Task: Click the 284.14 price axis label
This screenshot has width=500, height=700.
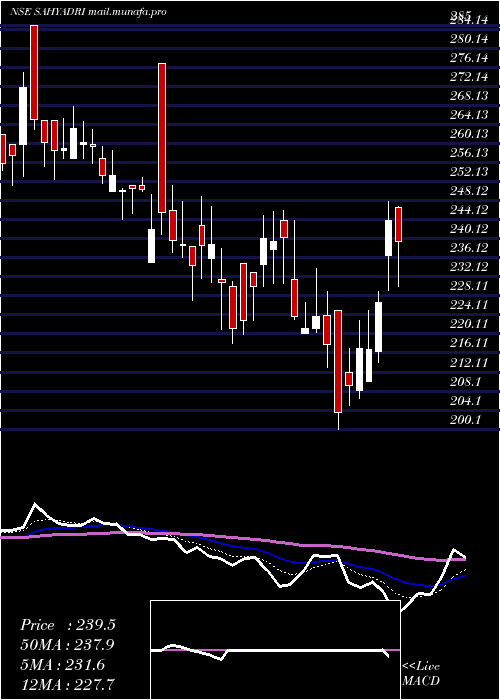Action: coord(469,20)
